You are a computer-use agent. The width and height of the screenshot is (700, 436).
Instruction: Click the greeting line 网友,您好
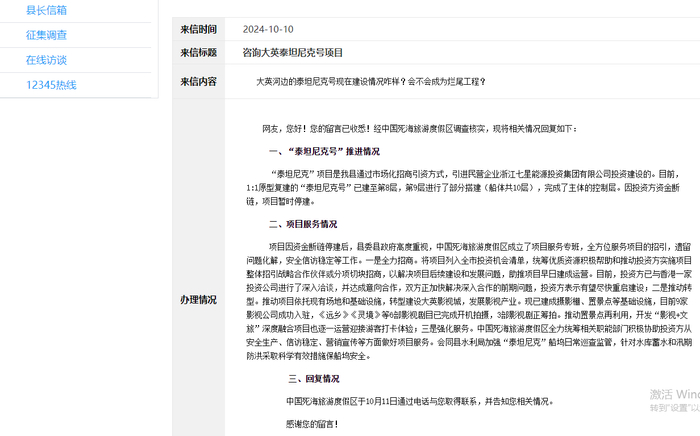420,129
